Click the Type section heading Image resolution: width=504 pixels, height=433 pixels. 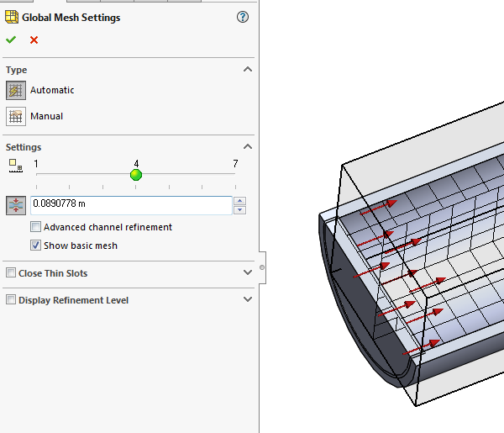17,70
